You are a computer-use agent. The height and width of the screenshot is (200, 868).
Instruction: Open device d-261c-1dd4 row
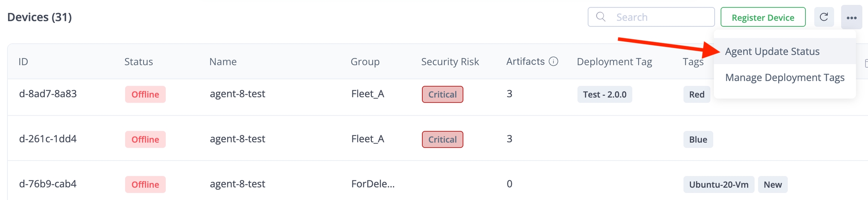(48, 139)
